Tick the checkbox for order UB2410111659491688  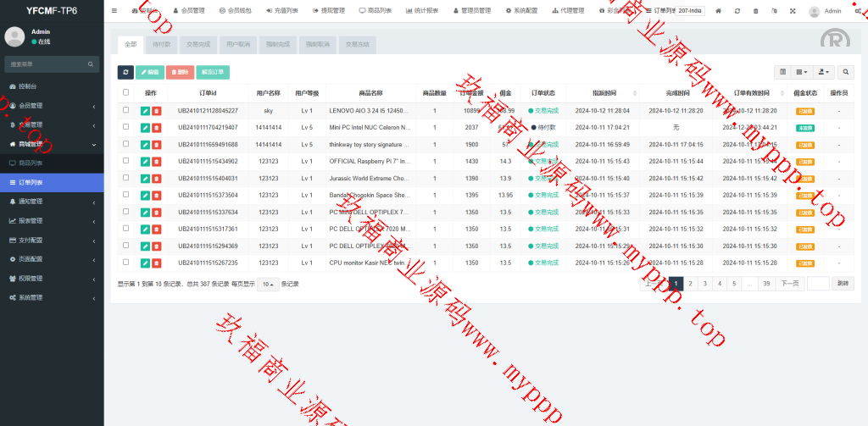pos(126,145)
